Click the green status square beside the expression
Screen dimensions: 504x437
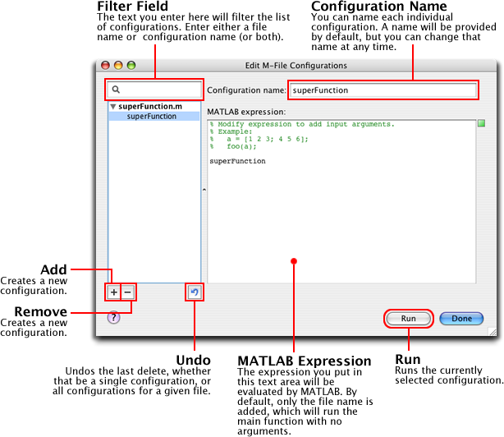click(482, 123)
